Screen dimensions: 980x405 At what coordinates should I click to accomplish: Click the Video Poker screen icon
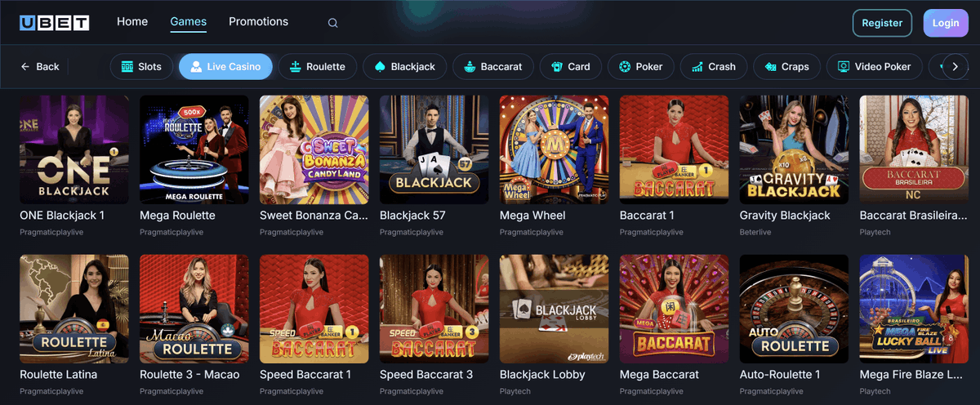(844, 67)
